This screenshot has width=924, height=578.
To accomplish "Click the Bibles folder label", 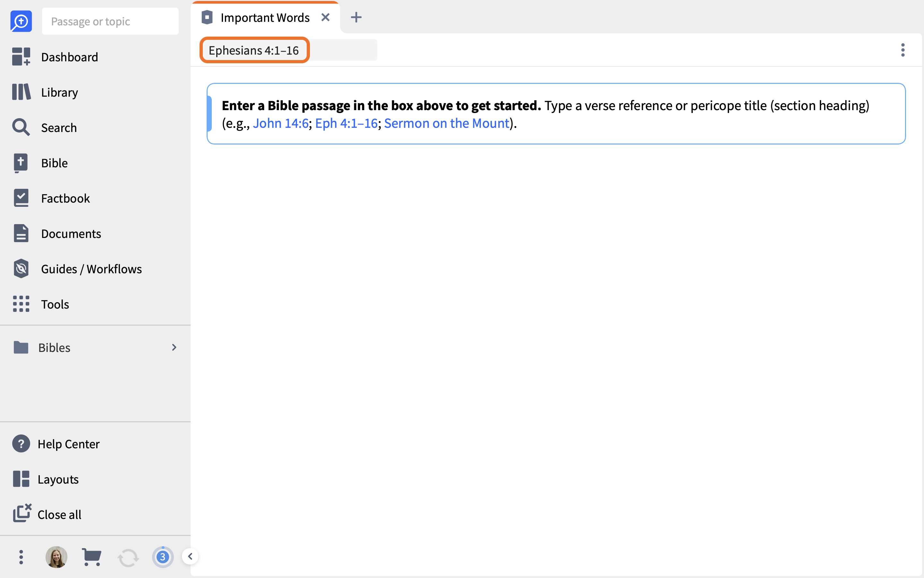I will pos(54,347).
